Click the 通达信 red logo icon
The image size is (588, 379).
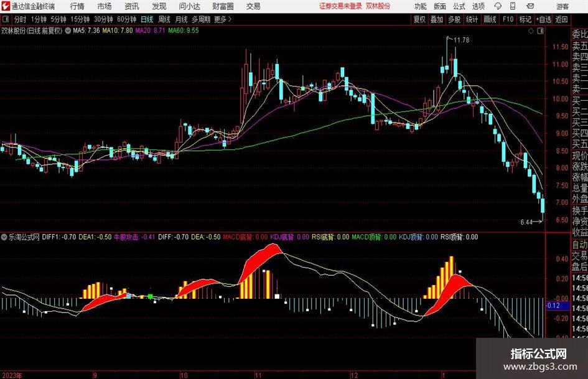click(x=6, y=6)
